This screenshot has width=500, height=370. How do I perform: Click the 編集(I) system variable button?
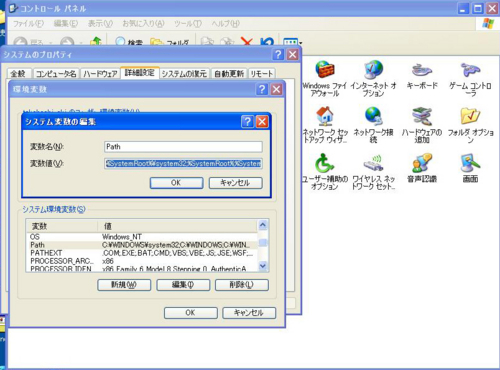[183, 285]
